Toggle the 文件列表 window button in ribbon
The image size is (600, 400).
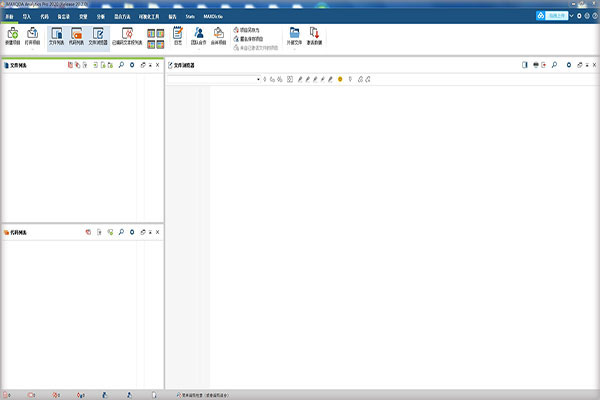pyautogui.click(x=57, y=36)
